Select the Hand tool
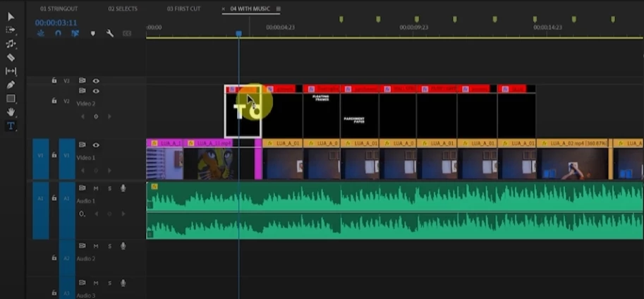This screenshot has height=299, width=644. click(x=11, y=112)
